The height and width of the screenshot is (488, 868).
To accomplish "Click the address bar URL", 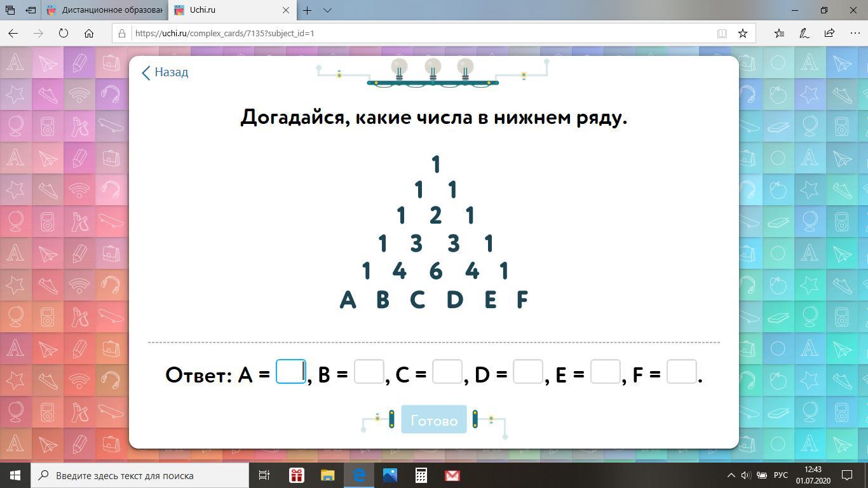I will [225, 33].
